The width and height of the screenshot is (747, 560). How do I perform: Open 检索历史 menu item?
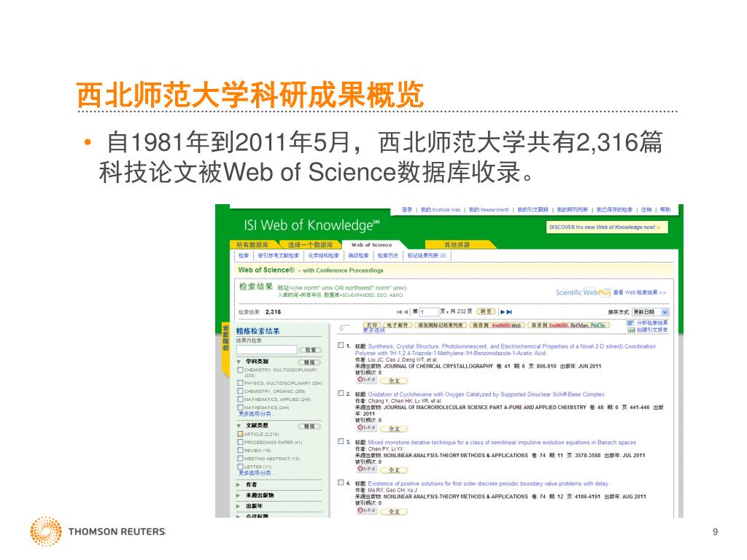pyautogui.click(x=388, y=256)
